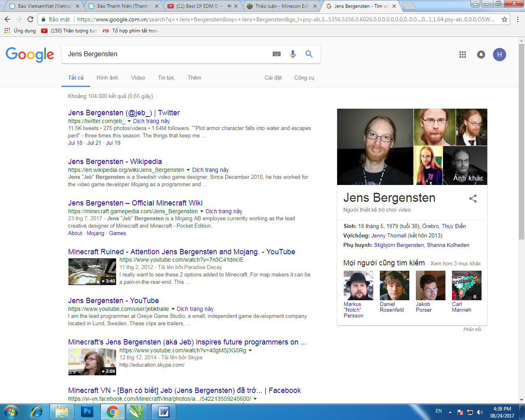Show hidden system tray icons
525x420 pixels.
450,412
